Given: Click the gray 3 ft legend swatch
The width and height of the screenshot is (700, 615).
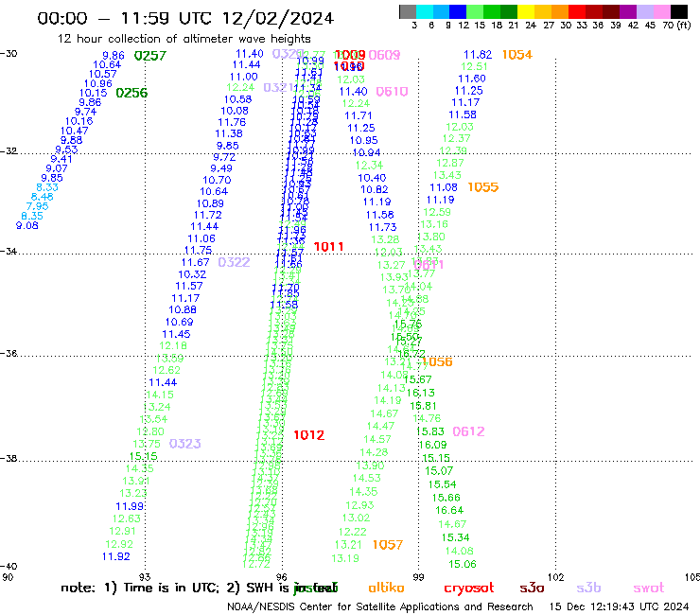Looking at the screenshot, I should click(408, 11).
